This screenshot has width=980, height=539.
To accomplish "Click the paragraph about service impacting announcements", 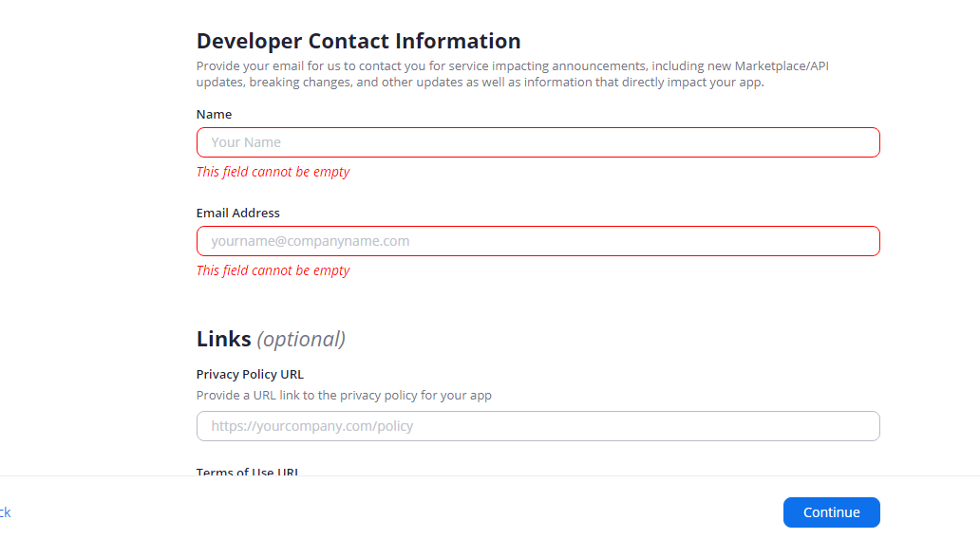I will (513, 74).
